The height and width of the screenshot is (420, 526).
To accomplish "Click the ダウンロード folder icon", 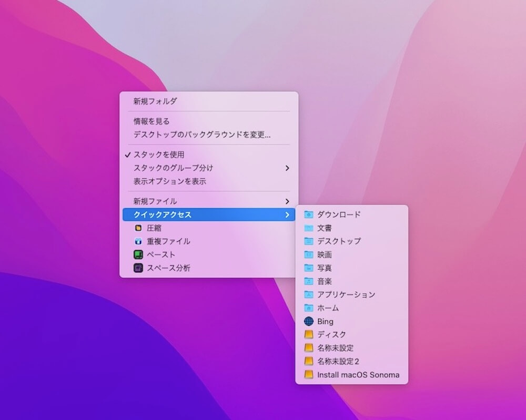I will click(x=309, y=214).
